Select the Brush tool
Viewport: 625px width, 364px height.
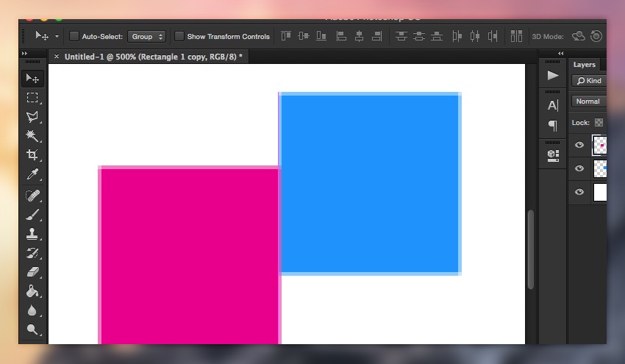tap(32, 215)
